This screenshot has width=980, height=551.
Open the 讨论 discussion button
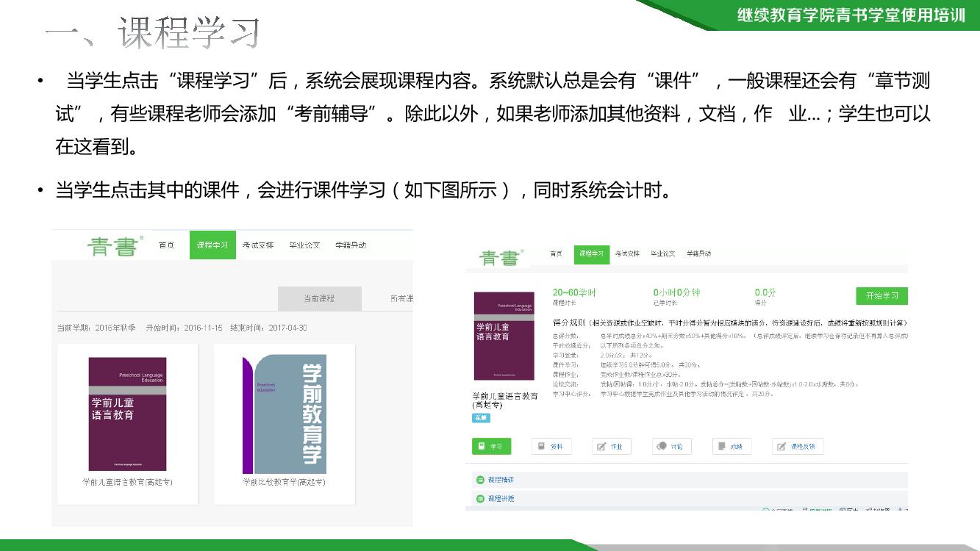click(671, 446)
